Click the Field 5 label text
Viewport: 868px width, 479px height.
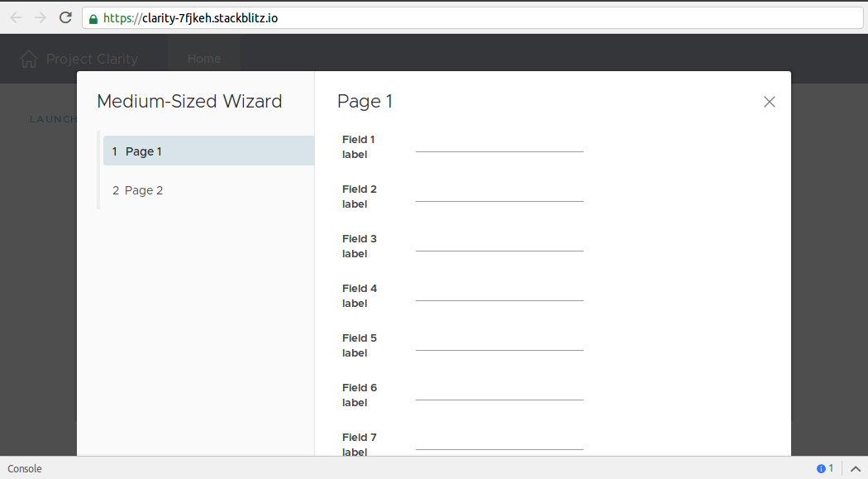coord(360,346)
